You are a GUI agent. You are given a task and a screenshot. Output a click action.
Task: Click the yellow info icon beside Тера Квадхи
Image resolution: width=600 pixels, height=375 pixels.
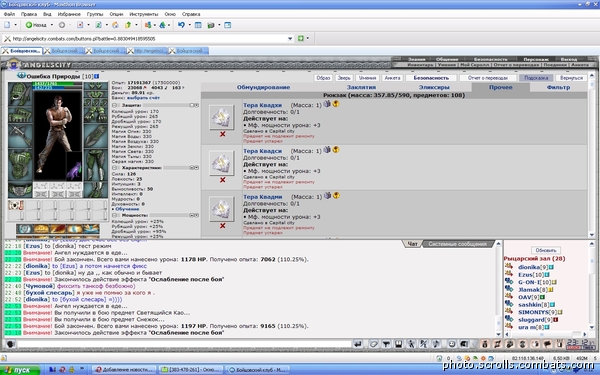336,104
